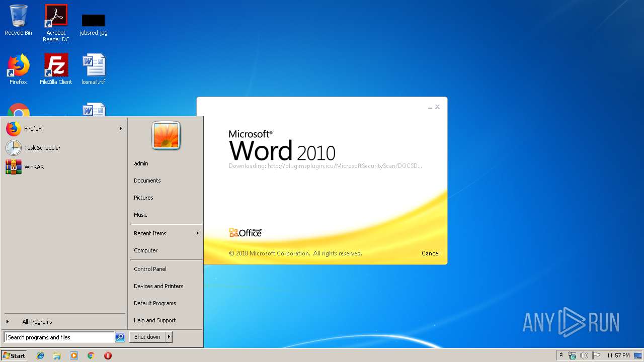Click the Search programs and files box
This screenshot has height=362, width=644.
tap(59, 337)
